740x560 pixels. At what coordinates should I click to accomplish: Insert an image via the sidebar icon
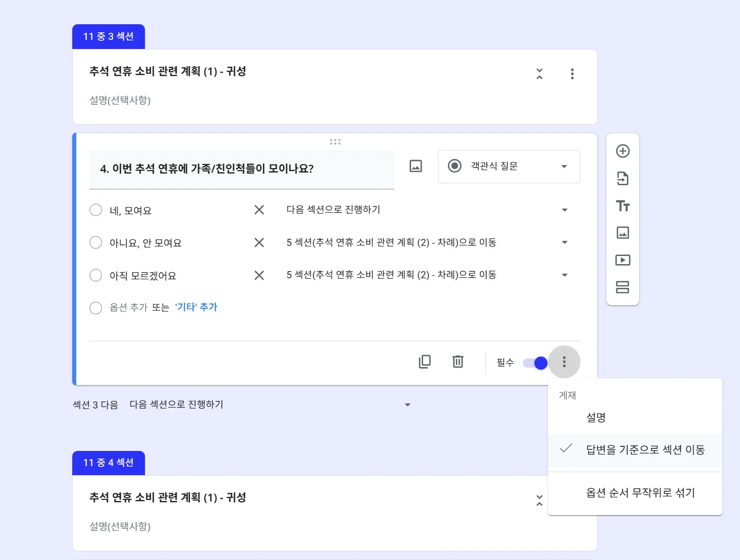pos(623,233)
